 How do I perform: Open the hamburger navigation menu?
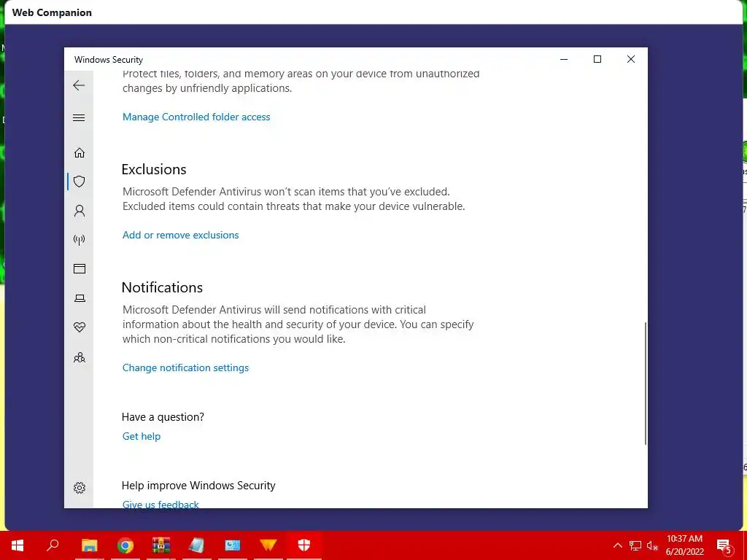79,117
